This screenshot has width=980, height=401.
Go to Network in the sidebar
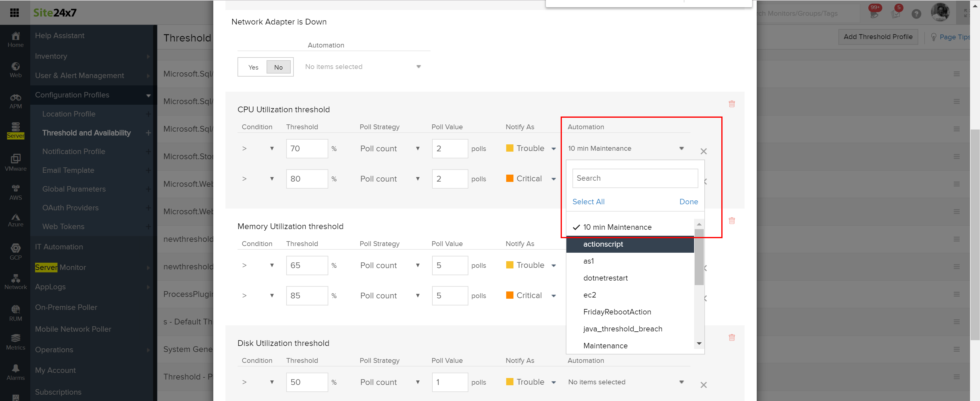(x=16, y=281)
